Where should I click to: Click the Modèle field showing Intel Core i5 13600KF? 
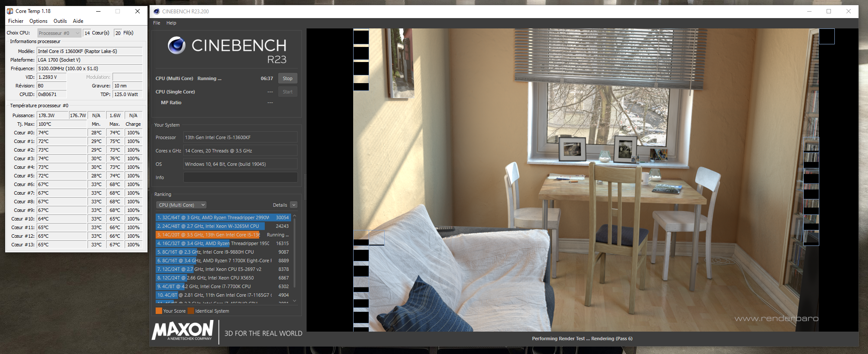coord(89,51)
